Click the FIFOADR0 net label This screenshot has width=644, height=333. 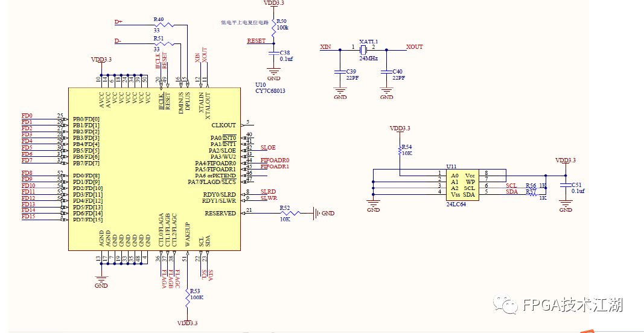(275, 160)
